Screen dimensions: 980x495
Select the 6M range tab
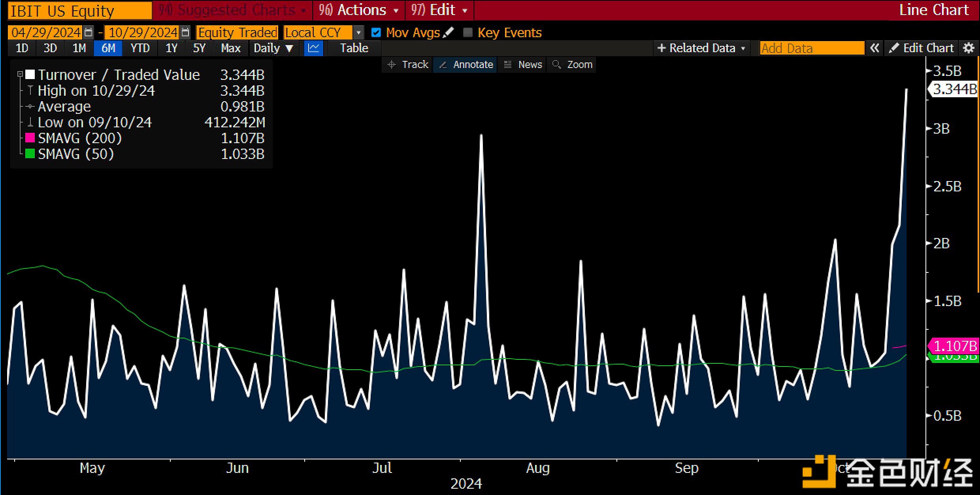(108, 48)
